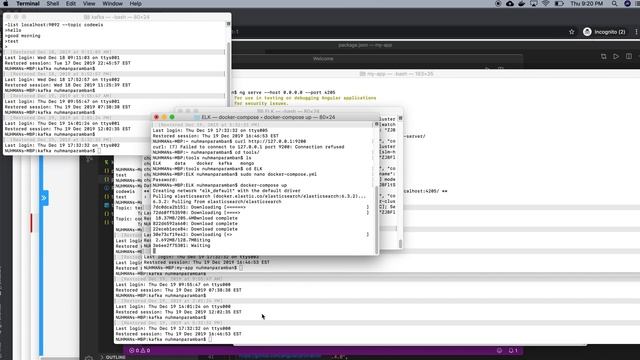
Task: Click the ELK terminal split-pane icon
Action: pyautogui.click(x=376, y=124)
